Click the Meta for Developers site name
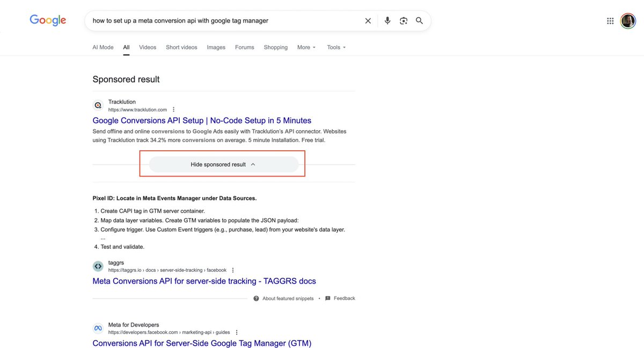This screenshot has width=644, height=348. coord(134,325)
